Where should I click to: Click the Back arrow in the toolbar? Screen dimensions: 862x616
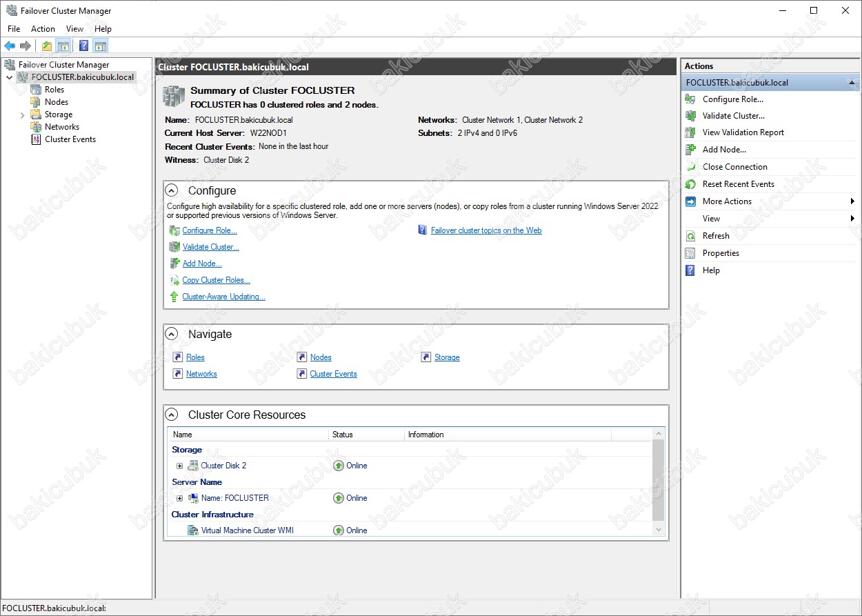pos(10,46)
